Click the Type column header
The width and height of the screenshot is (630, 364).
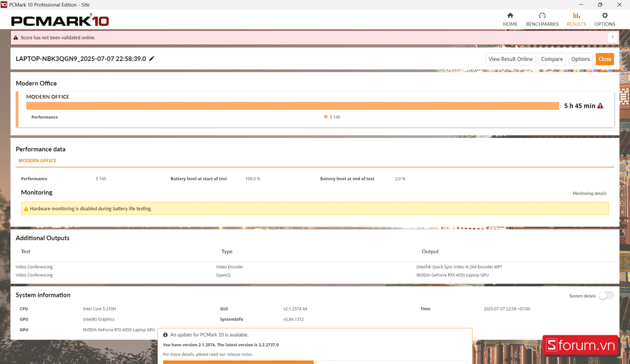pyautogui.click(x=227, y=251)
